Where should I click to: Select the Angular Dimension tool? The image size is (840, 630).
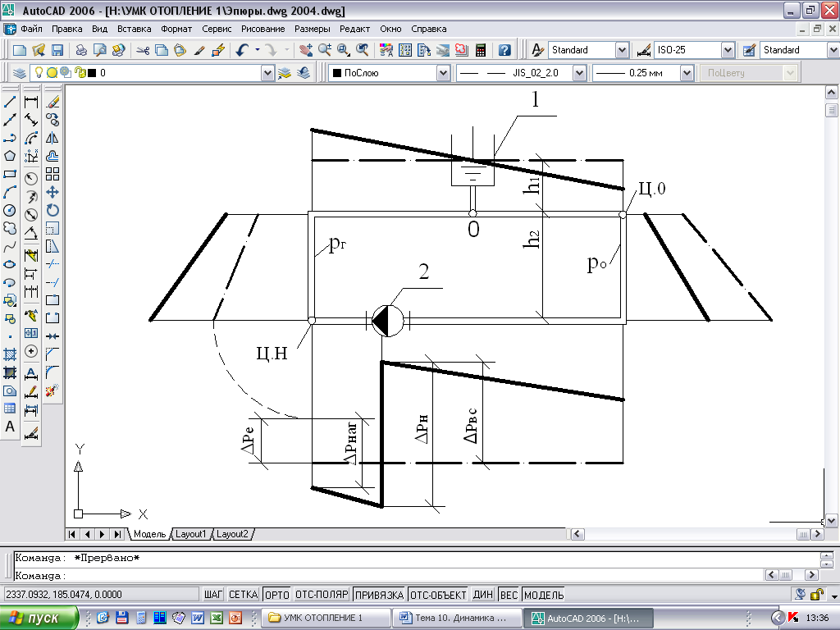(x=31, y=233)
